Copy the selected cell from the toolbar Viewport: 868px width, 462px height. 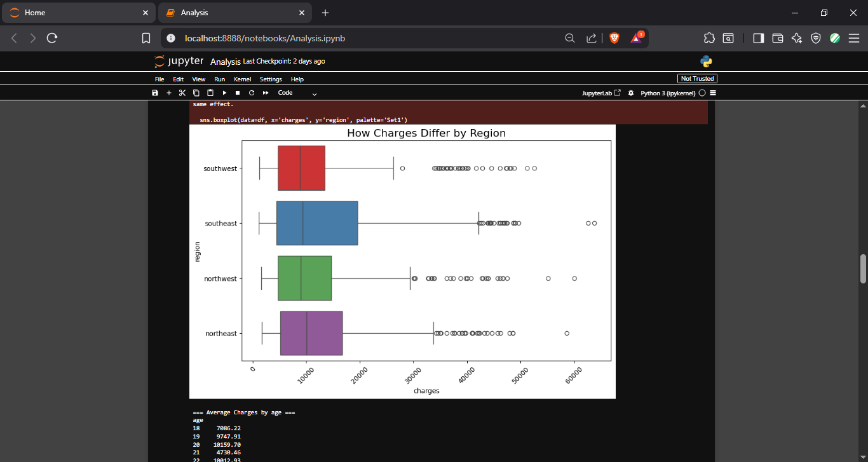pos(196,93)
